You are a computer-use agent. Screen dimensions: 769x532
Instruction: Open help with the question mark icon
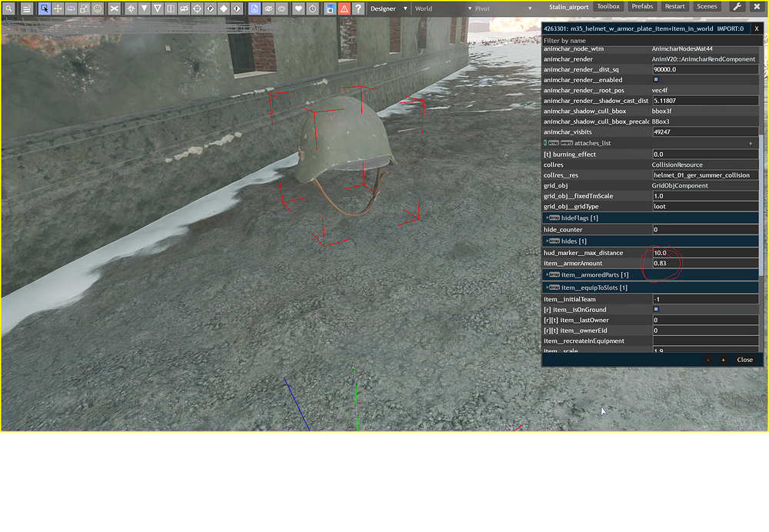(x=358, y=8)
